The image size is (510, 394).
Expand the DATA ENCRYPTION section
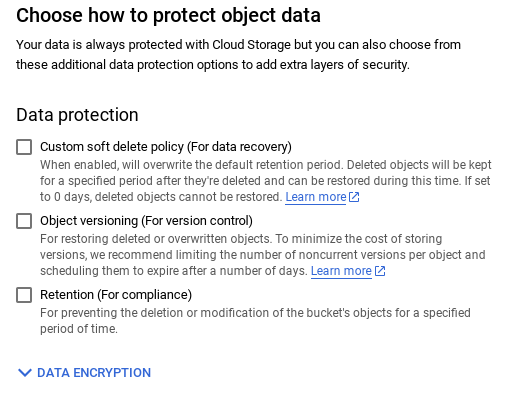84,373
